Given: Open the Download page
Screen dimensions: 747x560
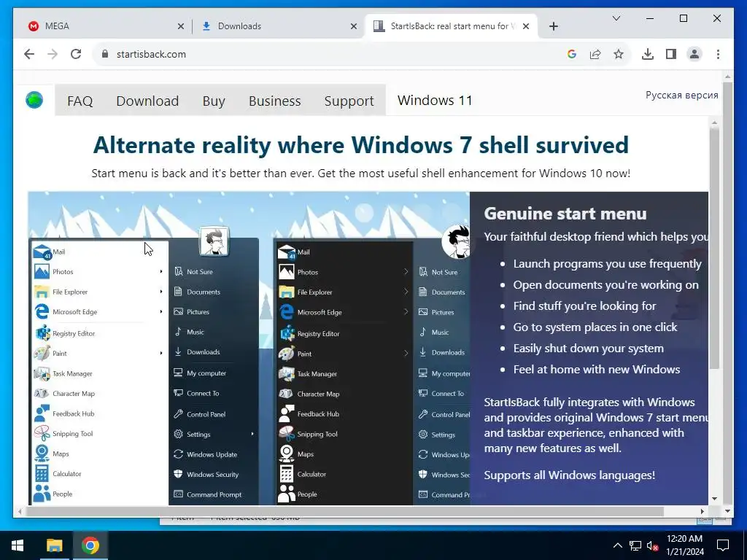Looking at the screenshot, I should (147, 101).
